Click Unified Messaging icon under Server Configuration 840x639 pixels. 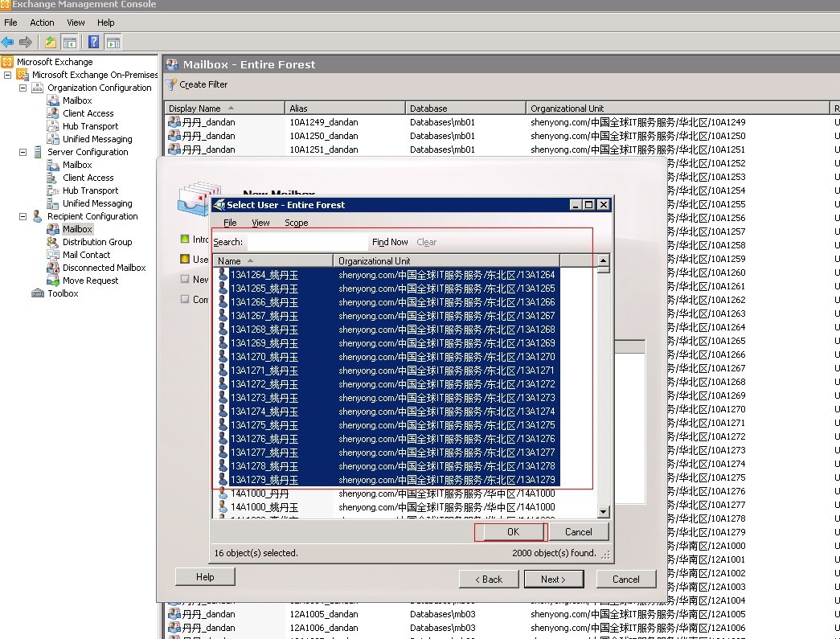(x=52, y=203)
